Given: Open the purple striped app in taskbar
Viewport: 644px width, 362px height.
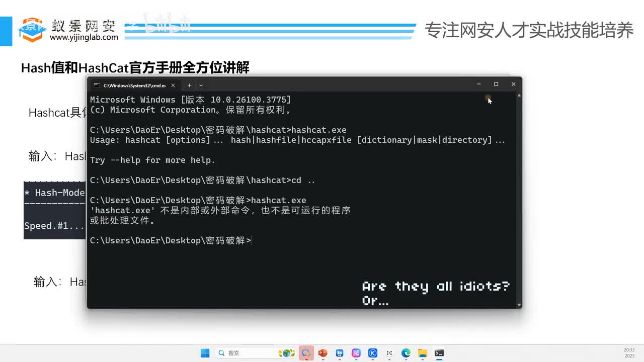Looking at the screenshot, I should (356, 353).
